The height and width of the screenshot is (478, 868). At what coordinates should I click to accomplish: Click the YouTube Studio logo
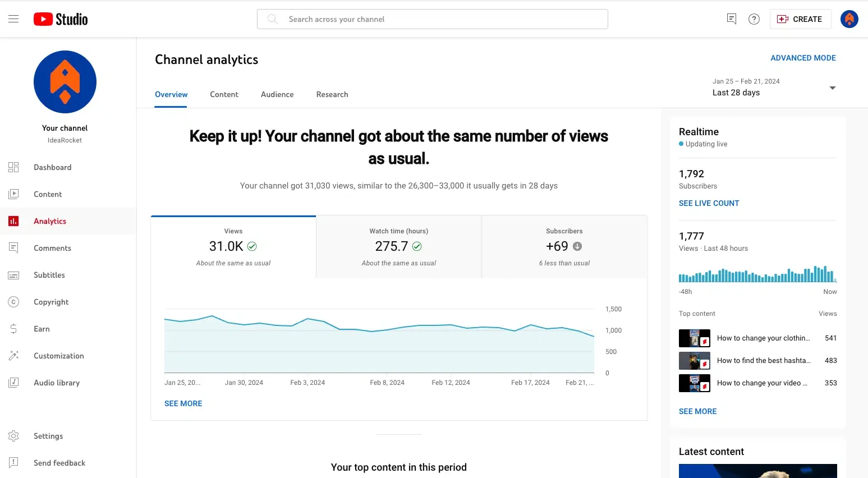[x=61, y=19]
